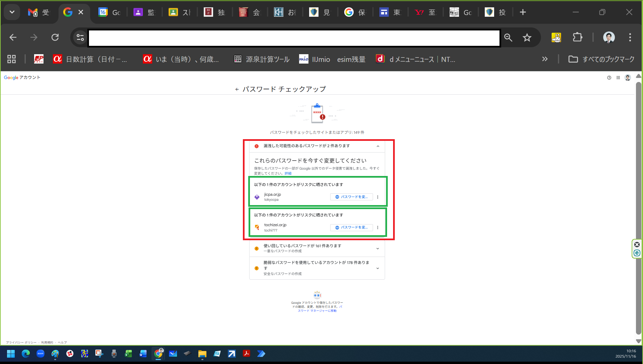Bookmark this page with the star icon
This screenshot has height=364, width=643.
(x=527, y=37)
